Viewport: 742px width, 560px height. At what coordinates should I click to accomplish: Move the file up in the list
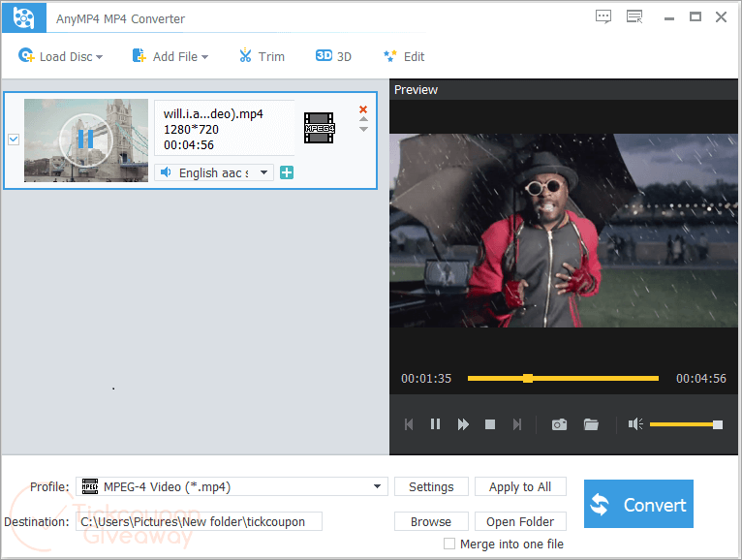point(363,119)
